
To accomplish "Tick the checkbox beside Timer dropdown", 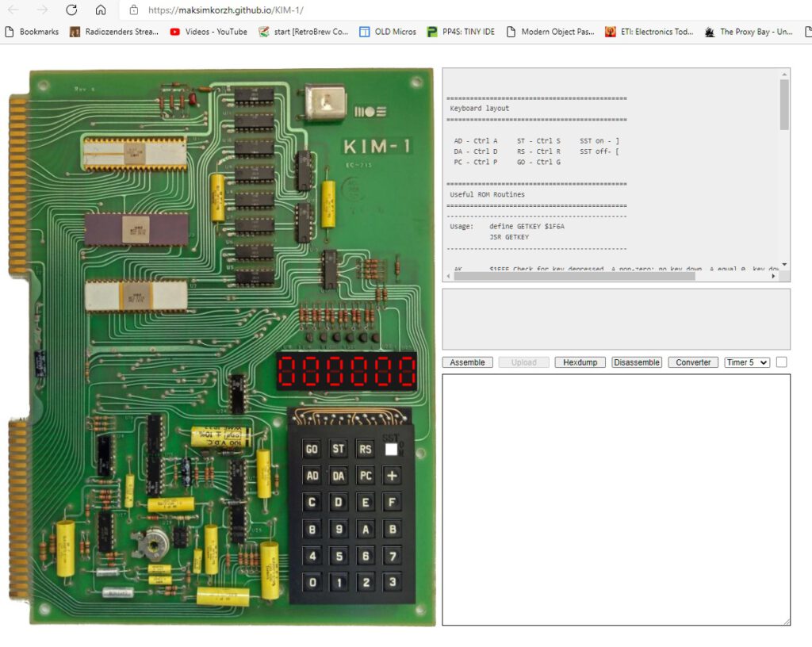I will click(x=781, y=362).
